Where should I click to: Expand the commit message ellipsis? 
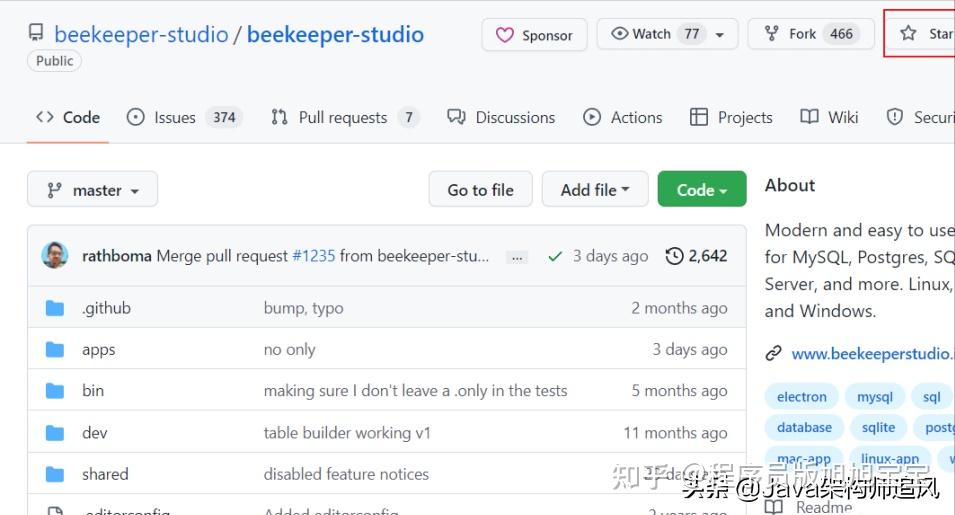click(516, 258)
